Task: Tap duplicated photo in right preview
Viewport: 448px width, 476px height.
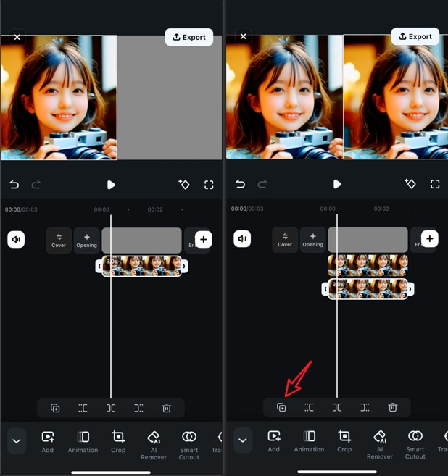Action: coord(396,96)
